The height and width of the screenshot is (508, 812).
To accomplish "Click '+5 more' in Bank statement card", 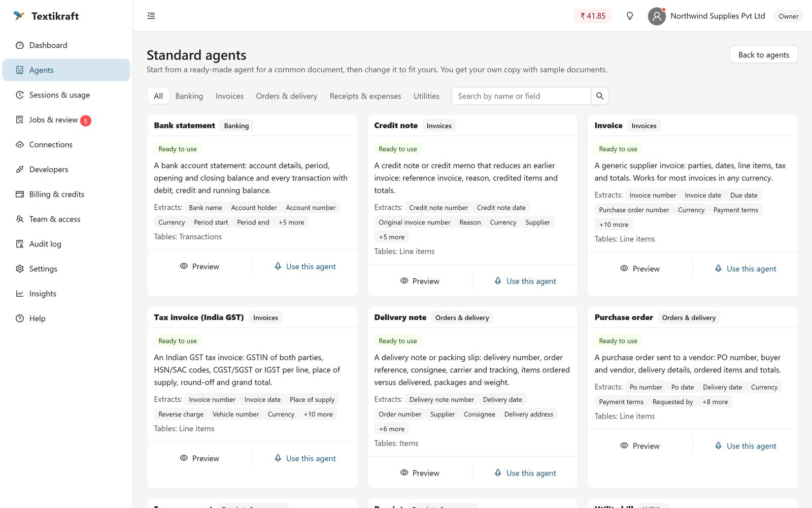I will 291,223.
